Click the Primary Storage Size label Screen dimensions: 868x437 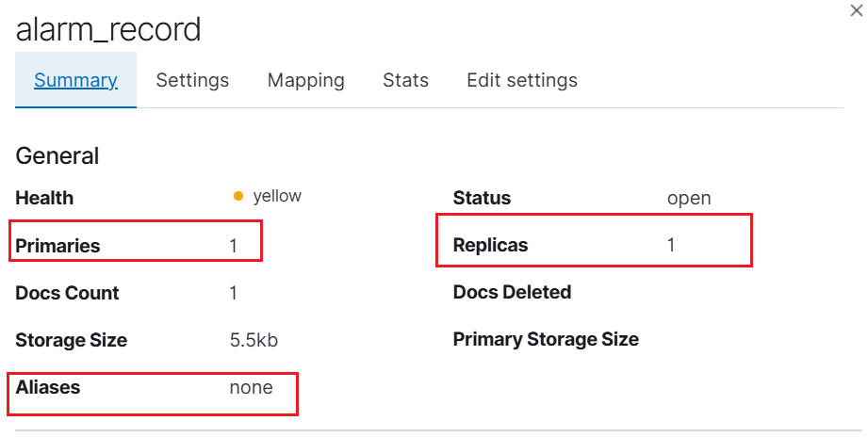tap(546, 338)
